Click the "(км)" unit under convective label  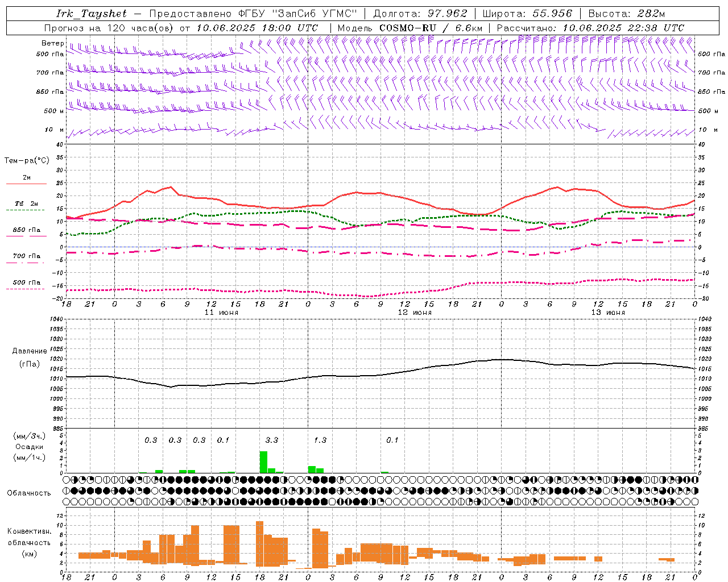pyautogui.click(x=30, y=554)
